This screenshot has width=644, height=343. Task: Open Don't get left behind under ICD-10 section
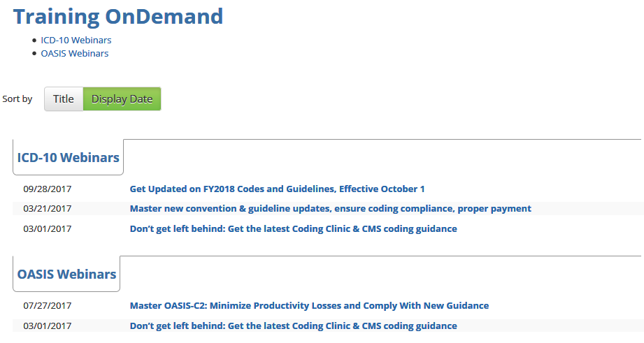[293, 228]
